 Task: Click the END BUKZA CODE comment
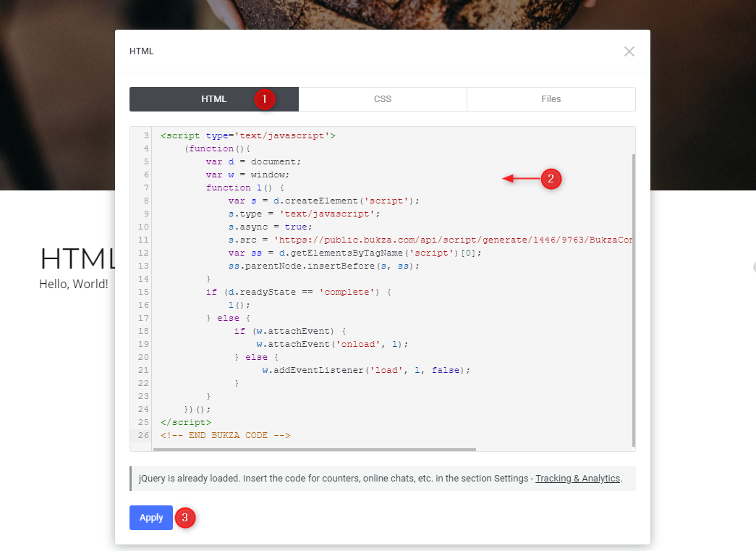tap(225, 435)
